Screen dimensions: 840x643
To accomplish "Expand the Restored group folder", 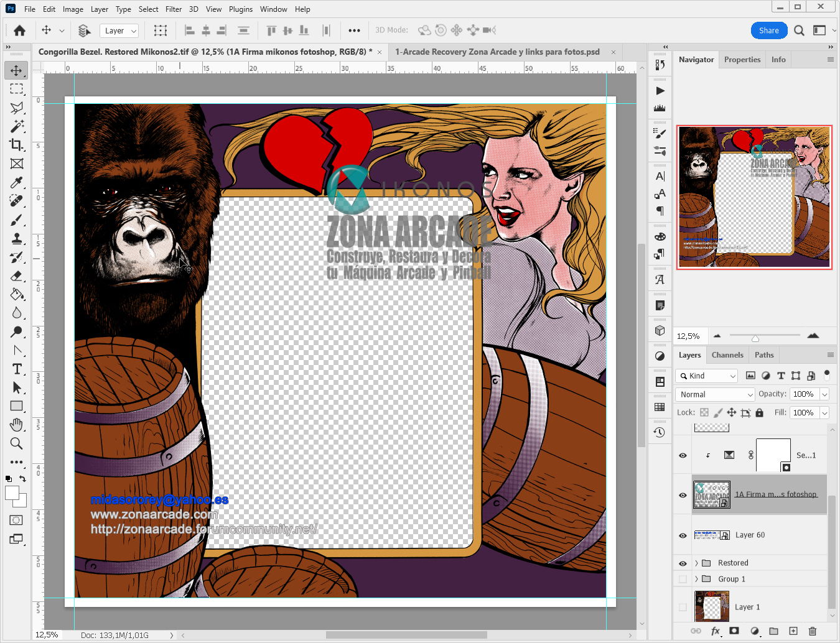I will coord(696,563).
